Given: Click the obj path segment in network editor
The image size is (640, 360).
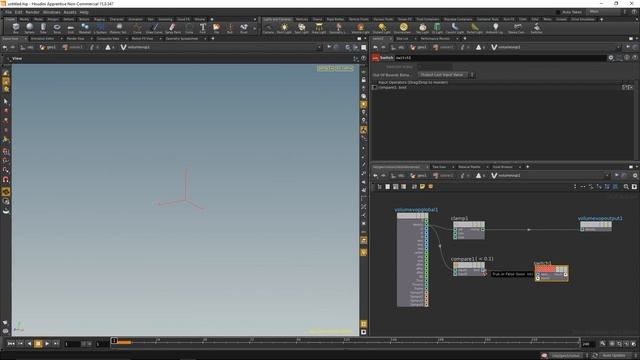Looking at the screenshot, I should pos(398,176).
